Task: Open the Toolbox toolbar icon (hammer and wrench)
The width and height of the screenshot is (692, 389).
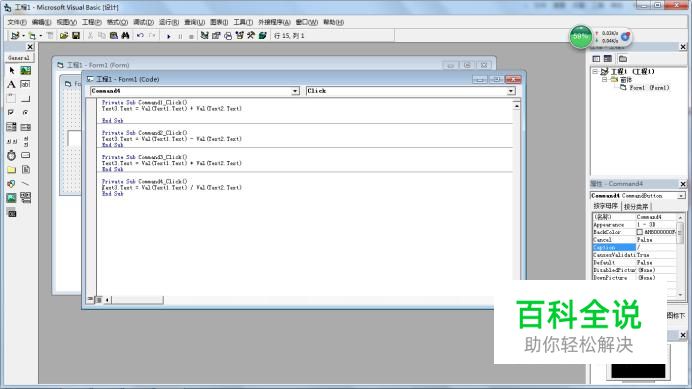Action: [x=251, y=36]
